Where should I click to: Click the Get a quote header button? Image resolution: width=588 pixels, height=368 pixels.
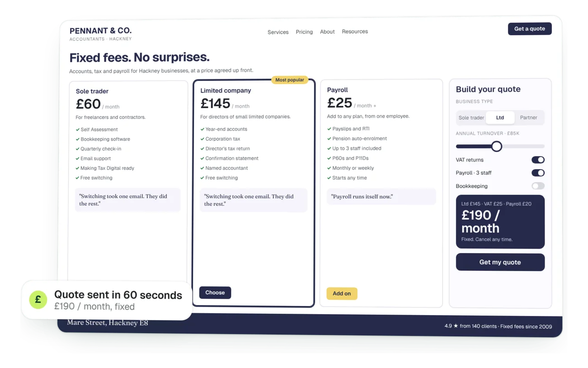pyautogui.click(x=530, y=29)
